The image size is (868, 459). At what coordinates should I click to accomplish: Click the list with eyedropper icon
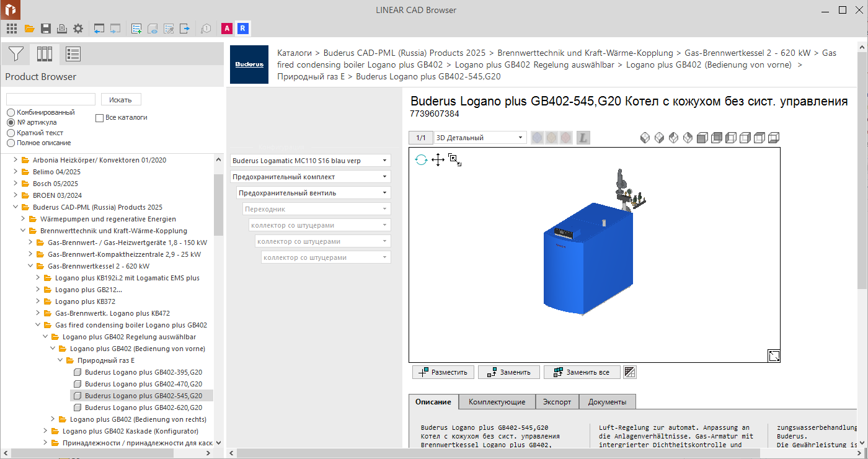coord(169,29)
